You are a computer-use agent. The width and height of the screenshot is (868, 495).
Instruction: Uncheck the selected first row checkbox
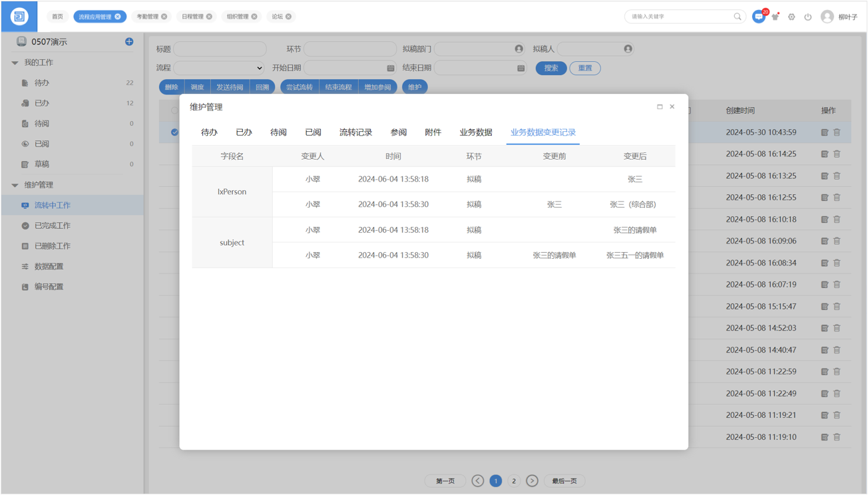click(x=174, y=132)
